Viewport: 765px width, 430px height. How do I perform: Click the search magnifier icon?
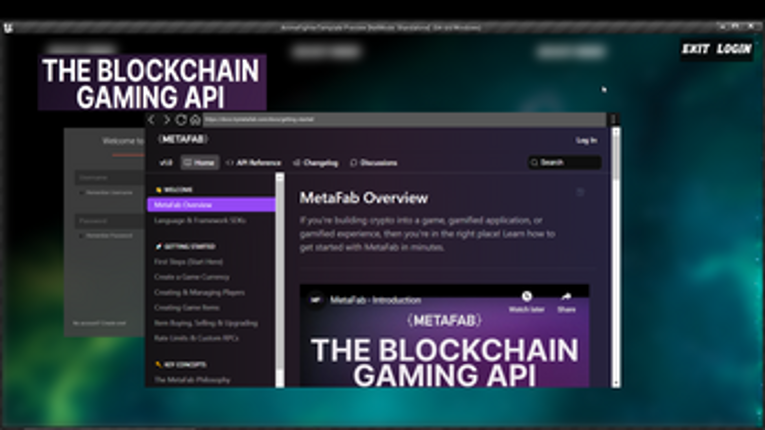coord(534,163)
